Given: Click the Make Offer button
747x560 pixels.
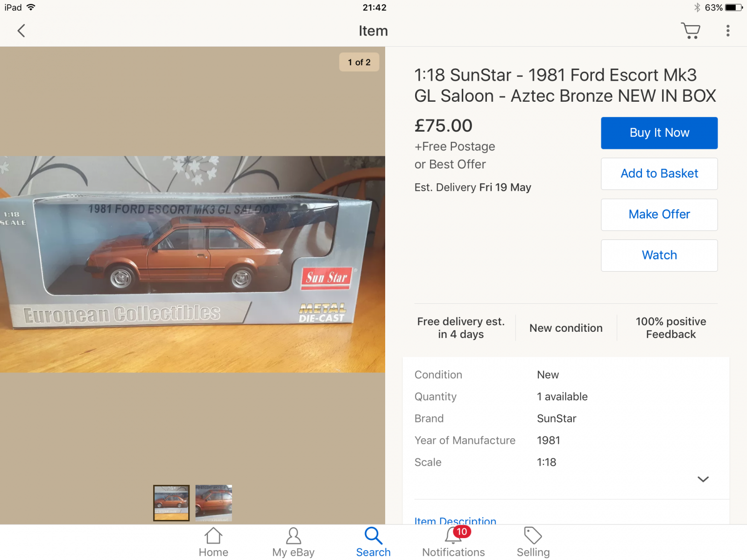Looking at the screenshot, I should [x=659, y=215].
